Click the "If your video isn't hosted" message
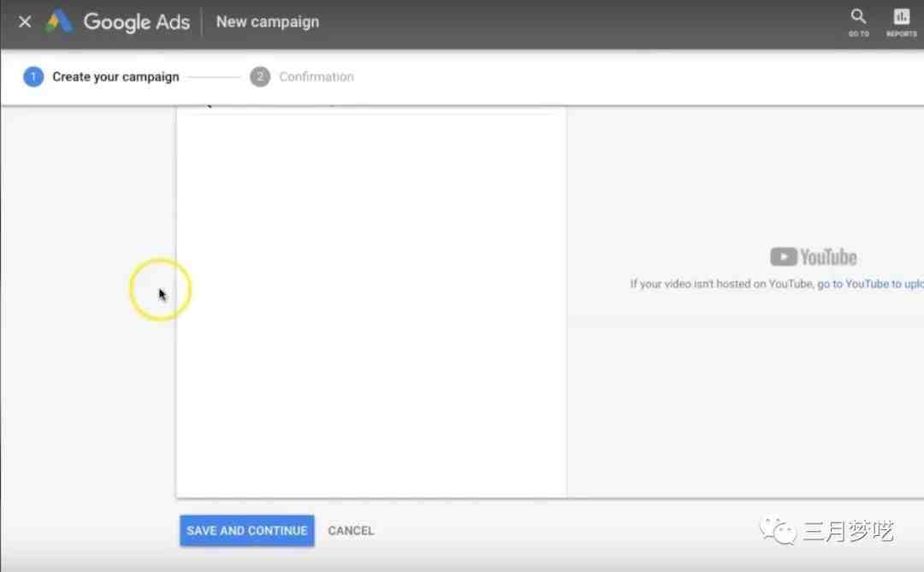The height and width of the screenshot is (572, 924). click(721, 284)
